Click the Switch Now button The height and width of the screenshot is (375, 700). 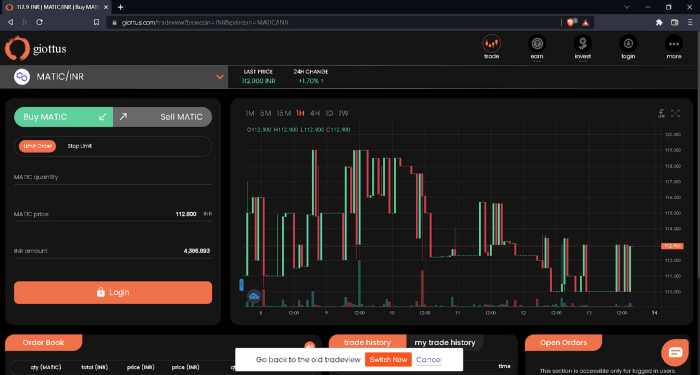388,359
